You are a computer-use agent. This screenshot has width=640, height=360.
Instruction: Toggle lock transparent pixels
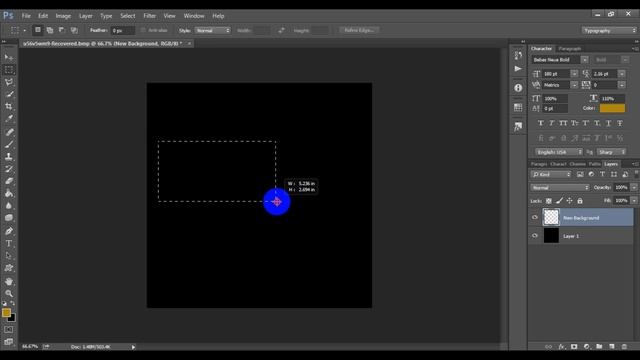click(549, 201)
